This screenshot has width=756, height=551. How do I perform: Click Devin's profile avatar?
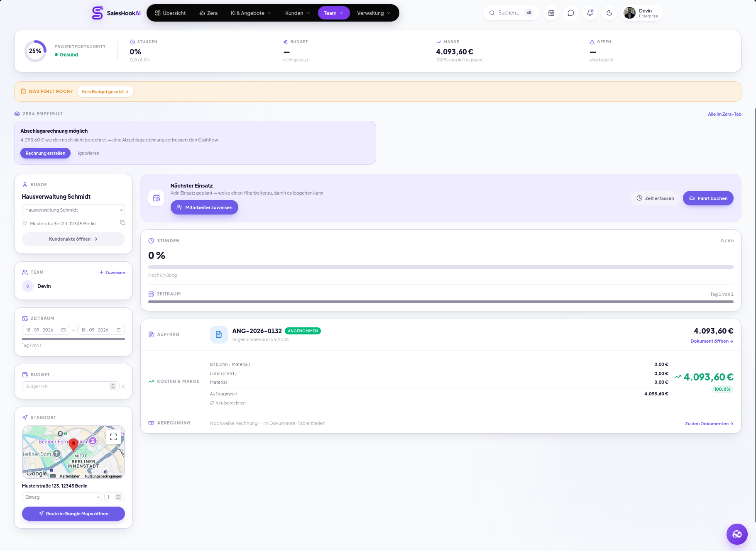[x=630, y=13]
